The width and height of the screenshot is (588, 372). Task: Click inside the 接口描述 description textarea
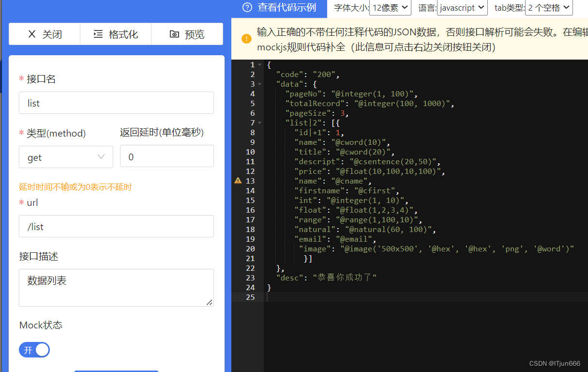[116, 287]
